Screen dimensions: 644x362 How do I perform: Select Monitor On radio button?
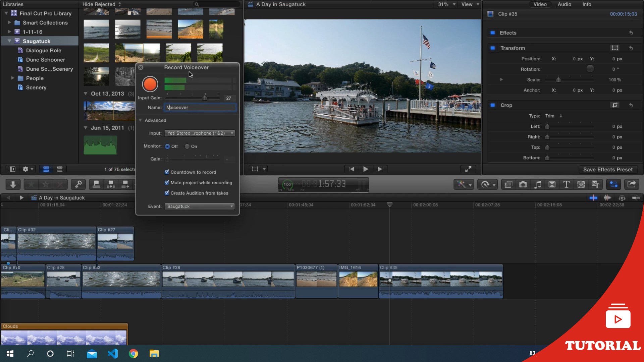coord(187,146)
